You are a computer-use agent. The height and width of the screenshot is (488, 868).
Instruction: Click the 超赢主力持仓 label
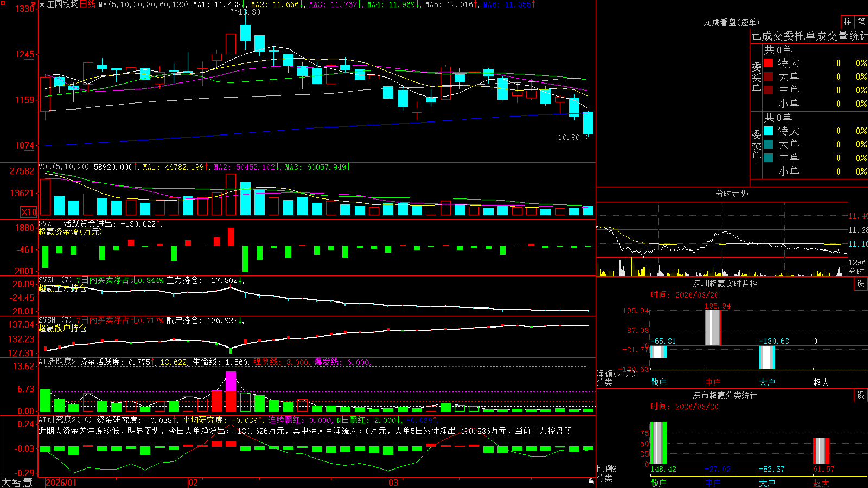click(x=62, y=288)
